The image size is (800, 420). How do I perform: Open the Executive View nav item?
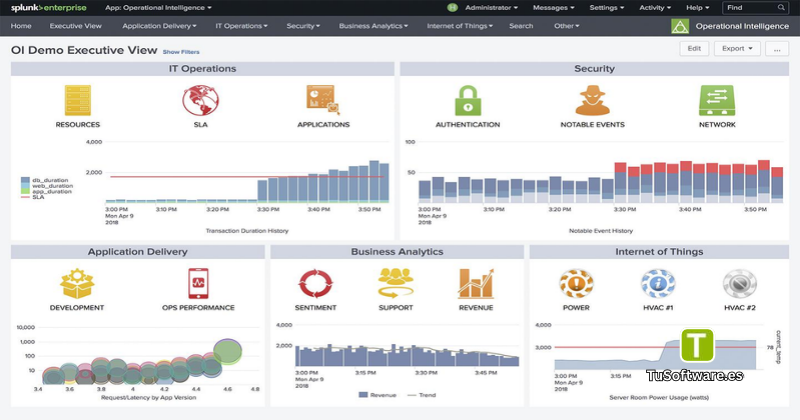pos(76,26)
